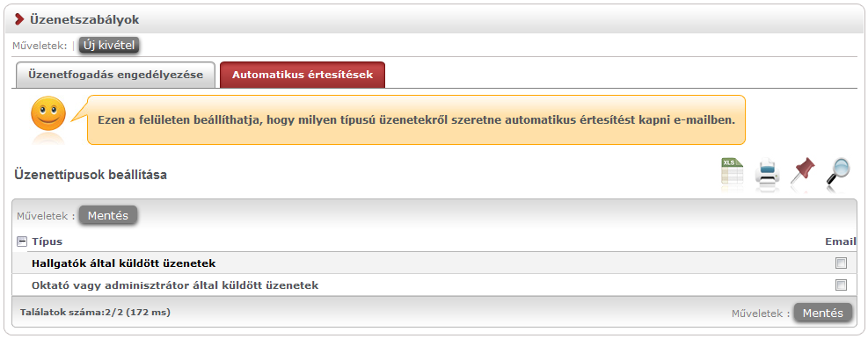The image size is (868, 346).
Task: Click the printer icon
Action: (x=767, y=172)
